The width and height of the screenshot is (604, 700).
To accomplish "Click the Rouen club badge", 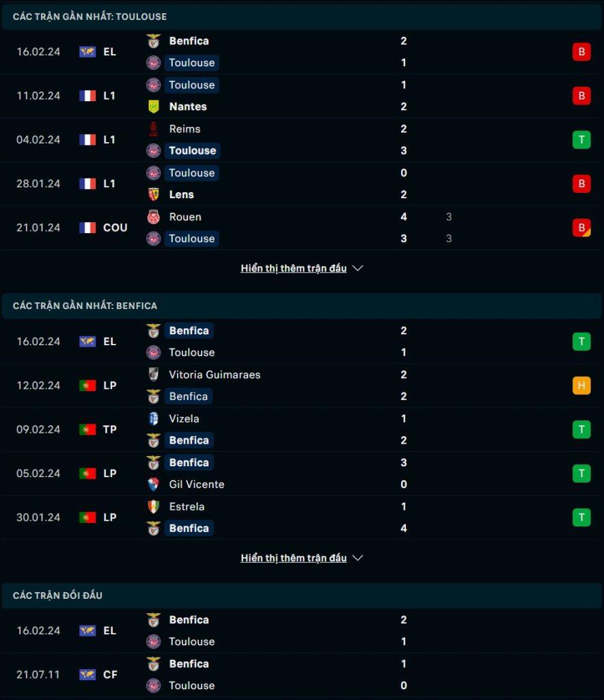I will pyautogui.click(x=154, y=217).
